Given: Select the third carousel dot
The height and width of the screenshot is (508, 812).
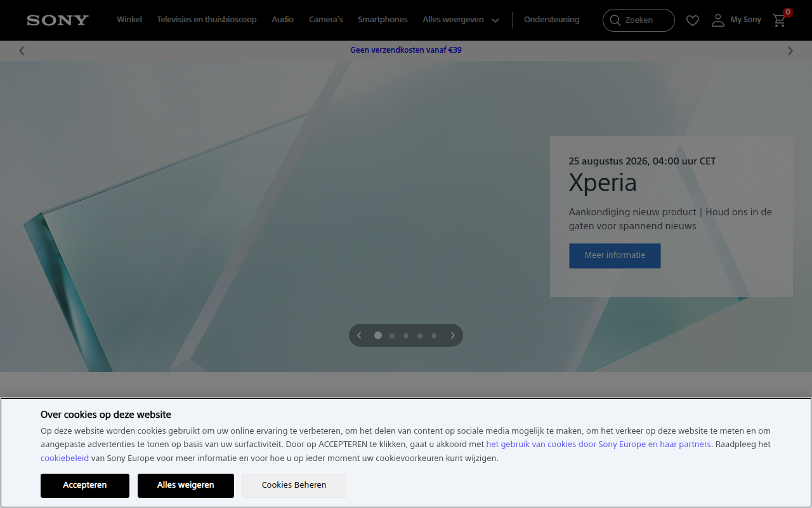Looking at the screenshot, I should point(406,336).
